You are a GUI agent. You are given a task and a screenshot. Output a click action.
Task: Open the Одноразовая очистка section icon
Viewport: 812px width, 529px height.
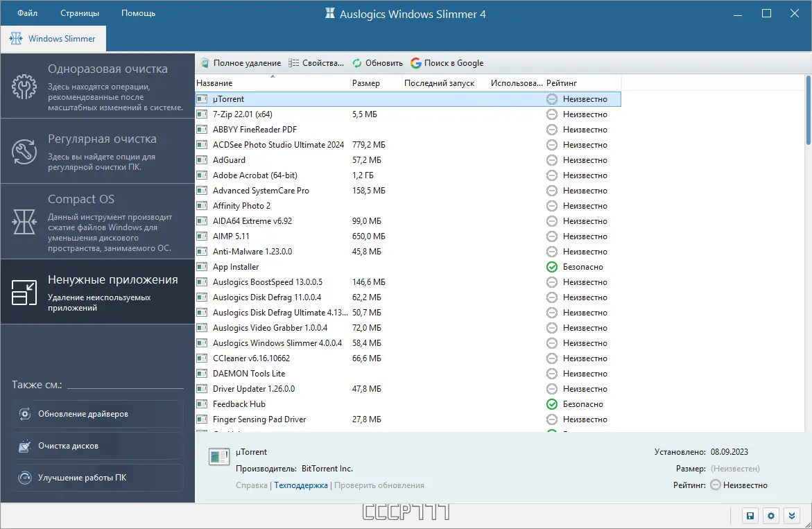click(23, 87)
